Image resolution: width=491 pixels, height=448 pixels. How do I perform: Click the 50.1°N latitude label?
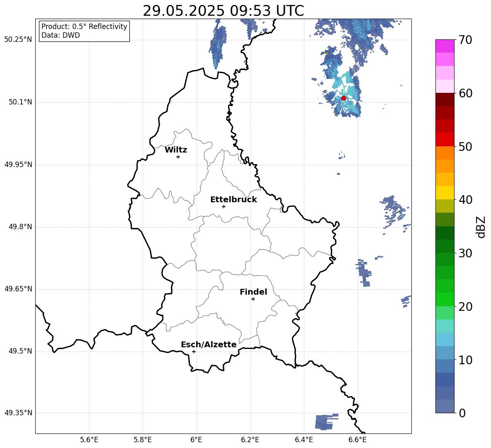tap(20, 102)
